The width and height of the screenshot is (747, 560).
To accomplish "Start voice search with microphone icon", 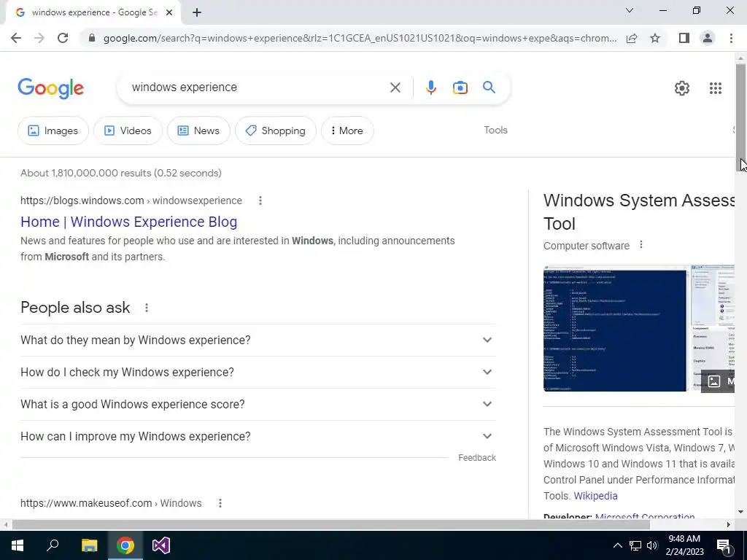I will click(430, 87).
